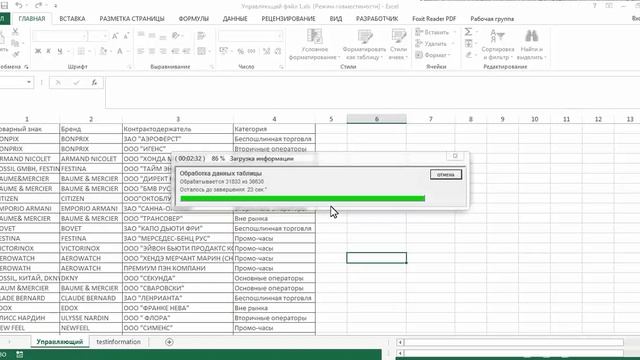Decrease decimal places icon

[x=278, y=51]
